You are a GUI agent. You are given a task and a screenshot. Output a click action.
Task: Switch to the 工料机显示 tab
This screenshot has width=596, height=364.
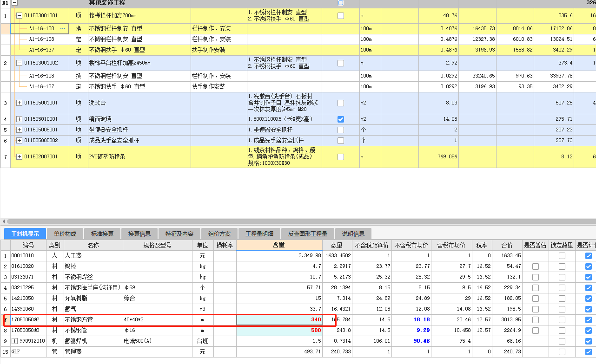[x=25, y=234]
